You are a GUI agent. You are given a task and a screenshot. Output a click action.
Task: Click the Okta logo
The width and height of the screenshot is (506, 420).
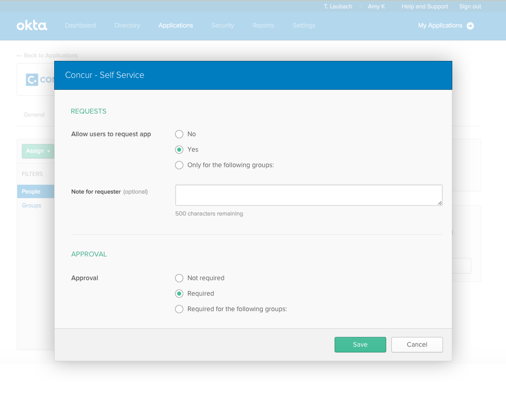click(x=31, y=25)
